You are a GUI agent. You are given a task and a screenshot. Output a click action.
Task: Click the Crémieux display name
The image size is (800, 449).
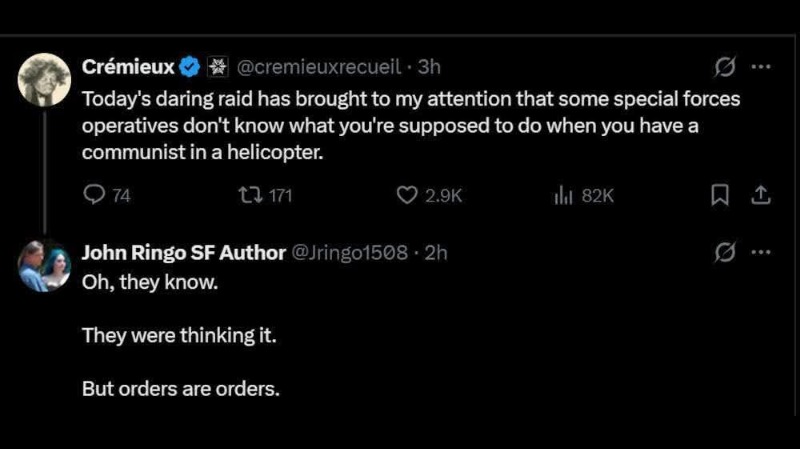[x=128, y=67]
